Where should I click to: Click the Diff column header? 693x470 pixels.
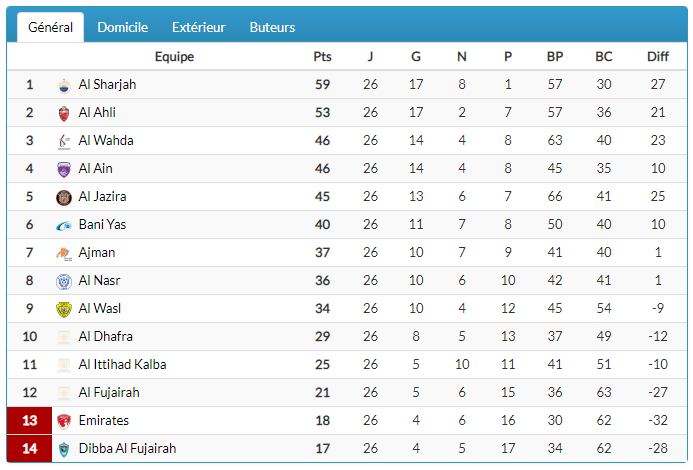[657, 57]
